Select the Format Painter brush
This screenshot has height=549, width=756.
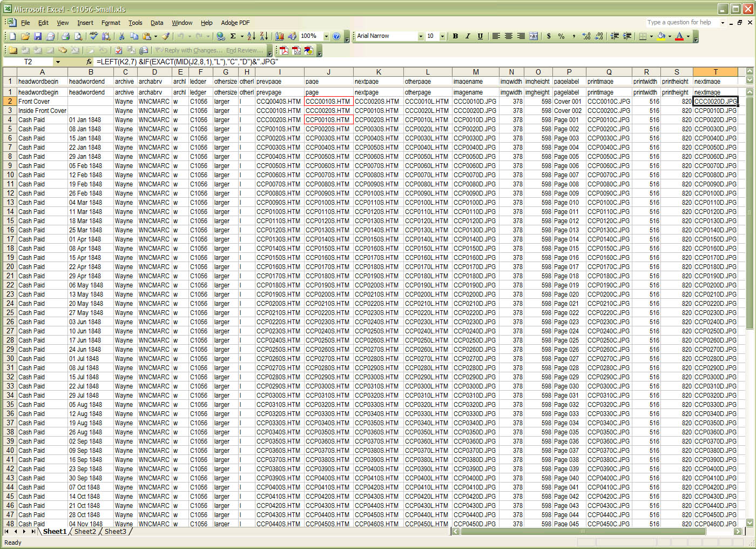(x=166, y=36)
